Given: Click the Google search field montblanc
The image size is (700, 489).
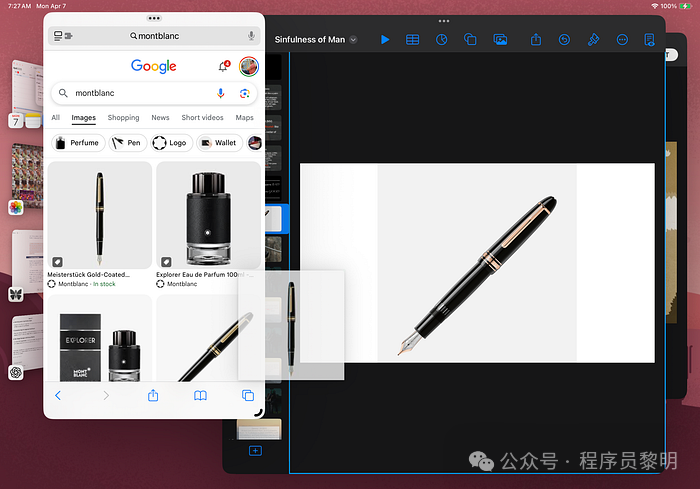Looking at the screenshot, I should pos(154,93).
